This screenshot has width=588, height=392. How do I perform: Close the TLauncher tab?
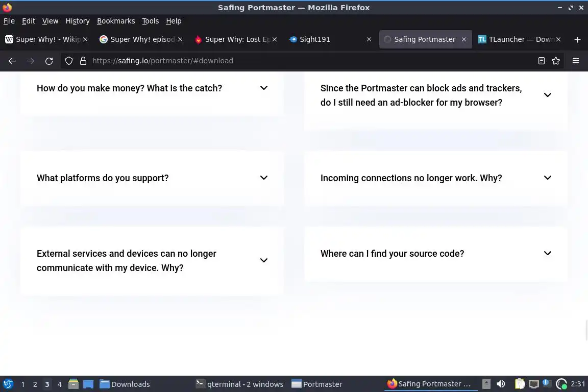tap(558, 39)
